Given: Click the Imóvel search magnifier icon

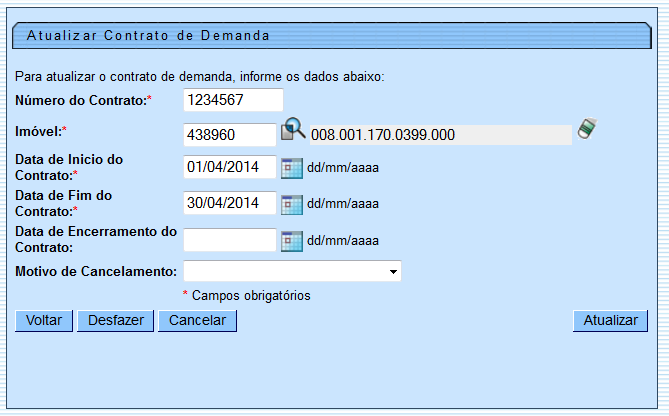Looking at the screenshot, I should point(292,130).
